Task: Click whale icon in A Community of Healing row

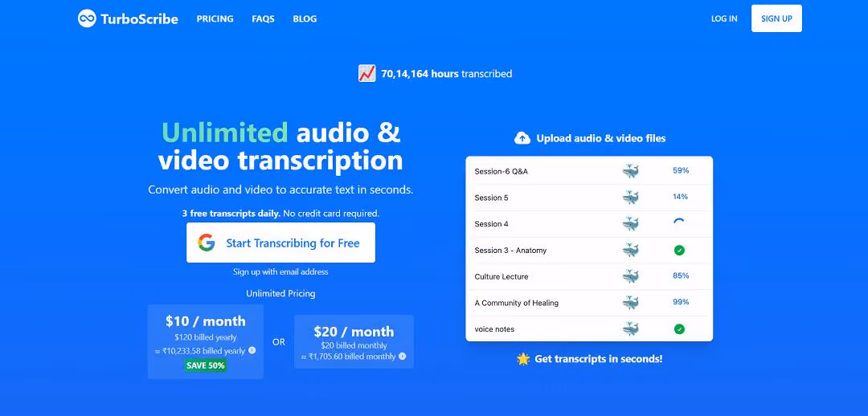Action: click(x=630, y=303)
